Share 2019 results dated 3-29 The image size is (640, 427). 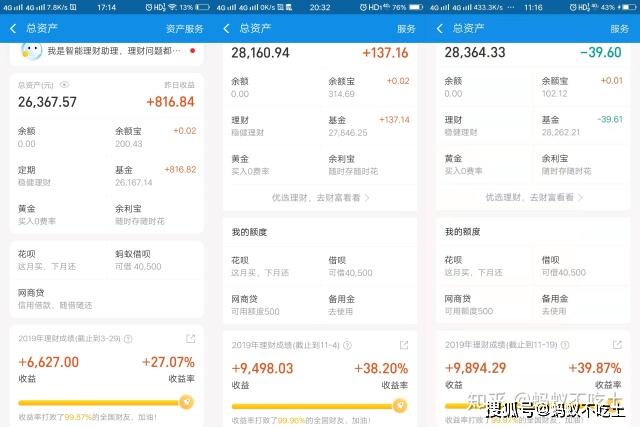pyautogui.click(x=191, y=338)
